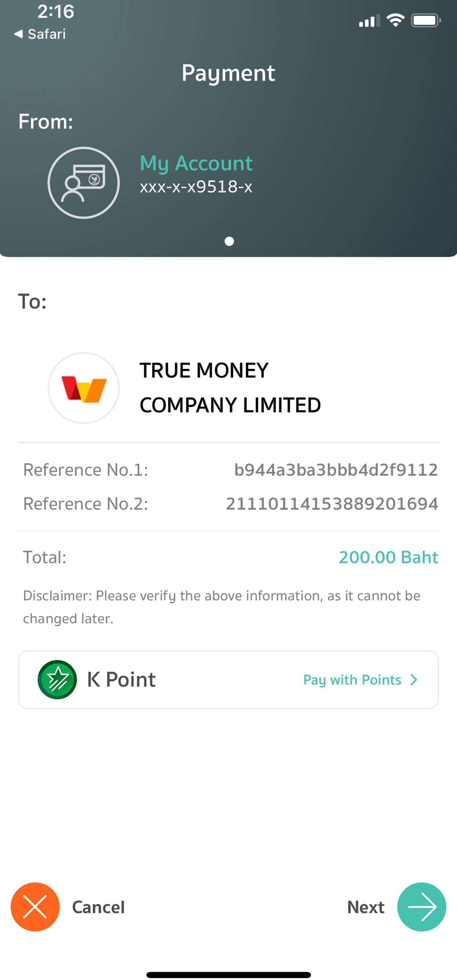Tap the TRUE MONEY COMPANY LIMITED name

pyautogui.click(x=230, y=387)
